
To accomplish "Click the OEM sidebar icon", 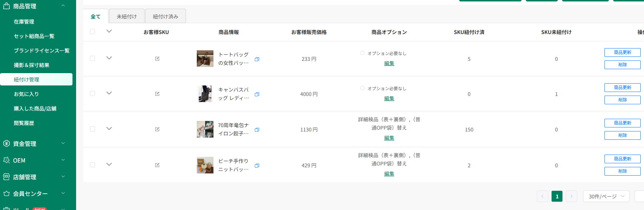I will [x=7, y=160].
